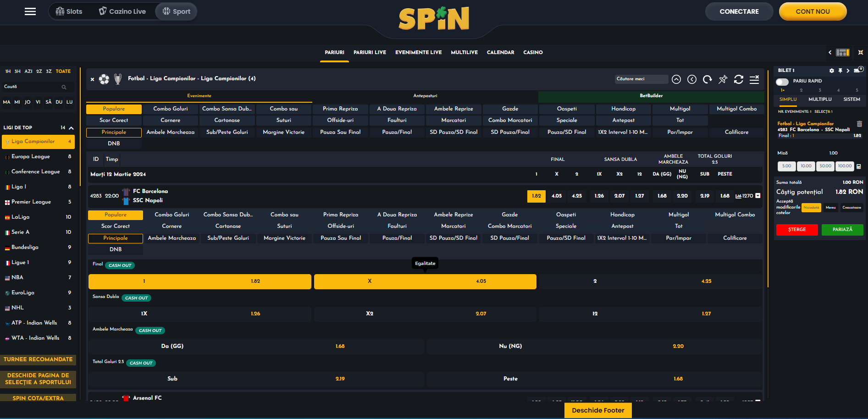Click the circled up-arrow collapse icon

pyautogui.click(x=676, y=79)
